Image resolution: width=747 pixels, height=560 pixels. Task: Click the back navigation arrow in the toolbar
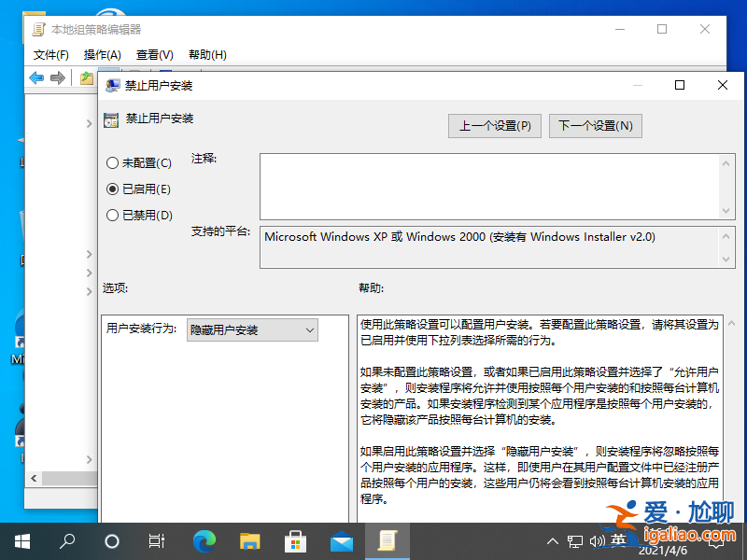point(35,77)
